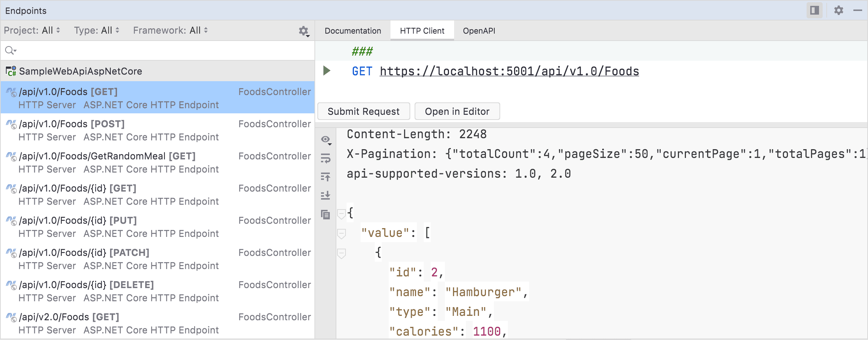Open view options with the eye icon
The image size is (868, 340).
tap(325, 139)
